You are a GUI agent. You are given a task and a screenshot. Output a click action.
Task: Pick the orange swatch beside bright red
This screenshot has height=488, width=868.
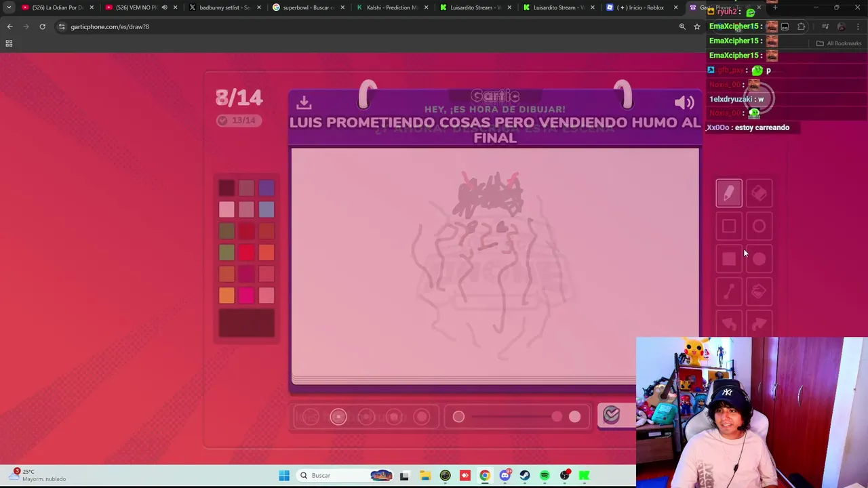point(266,253)
